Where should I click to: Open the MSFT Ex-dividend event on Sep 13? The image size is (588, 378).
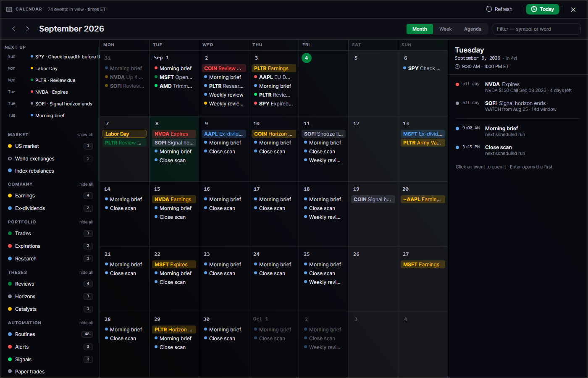coord(423,134)
